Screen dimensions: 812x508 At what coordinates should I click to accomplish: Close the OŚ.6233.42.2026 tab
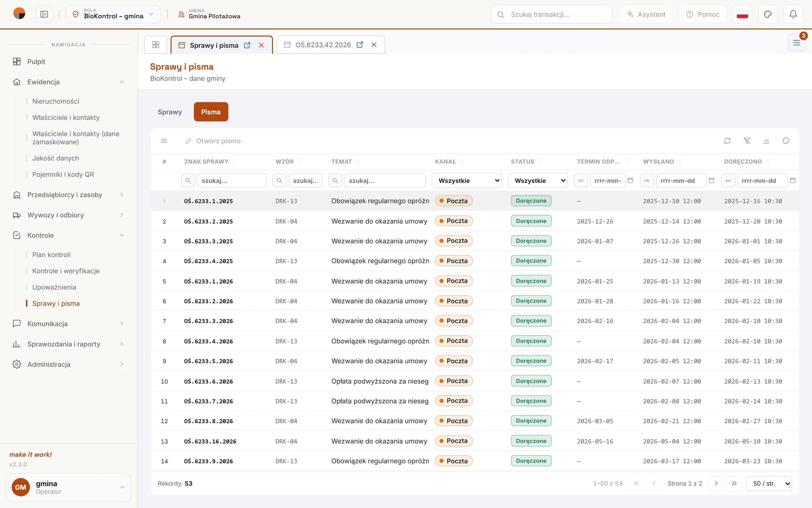tap(374, 45)
